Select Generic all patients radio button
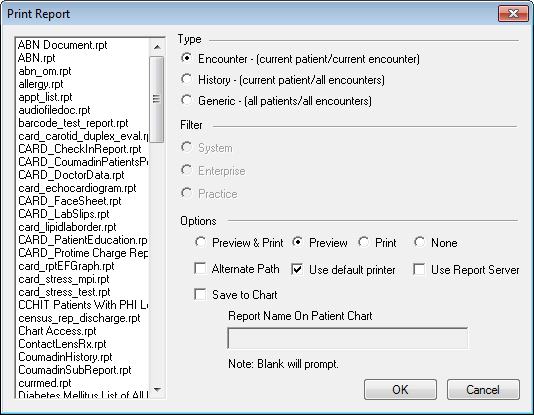The width and height of the screenshot is (534, 415). pyautogui.click(x=187, y=100)
